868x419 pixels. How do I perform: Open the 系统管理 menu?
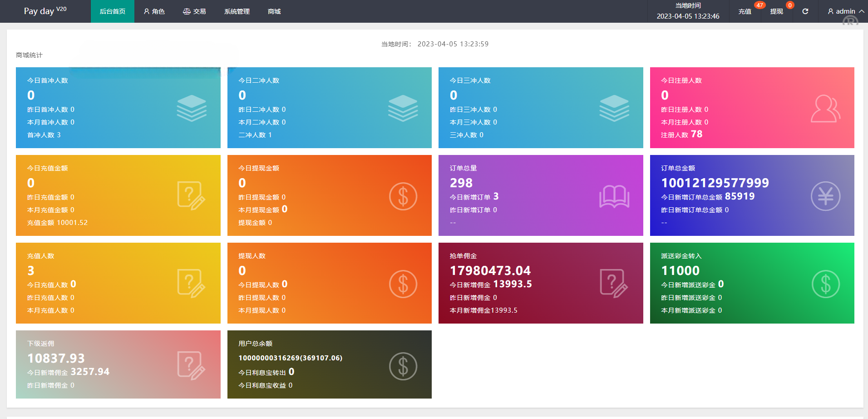[x=237, y=11]
